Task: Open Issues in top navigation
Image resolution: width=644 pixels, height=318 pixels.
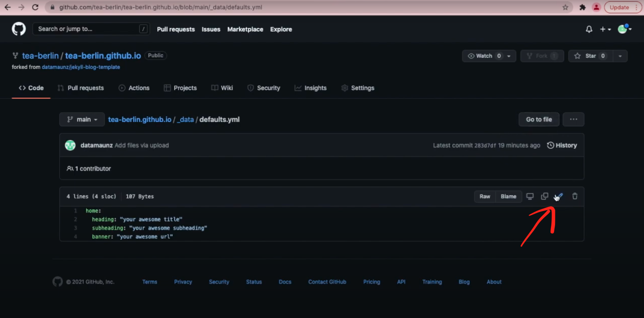Action: pos(211,29)
